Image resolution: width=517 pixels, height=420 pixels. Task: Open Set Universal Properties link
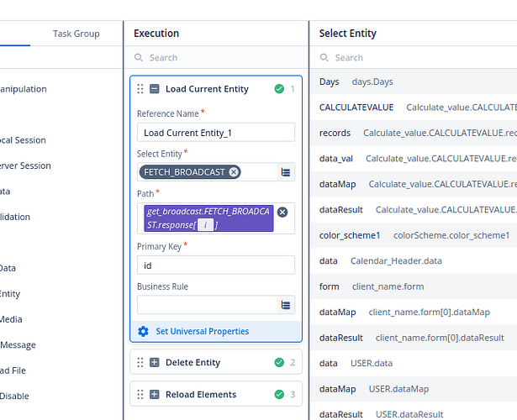(x=202, y=332)
